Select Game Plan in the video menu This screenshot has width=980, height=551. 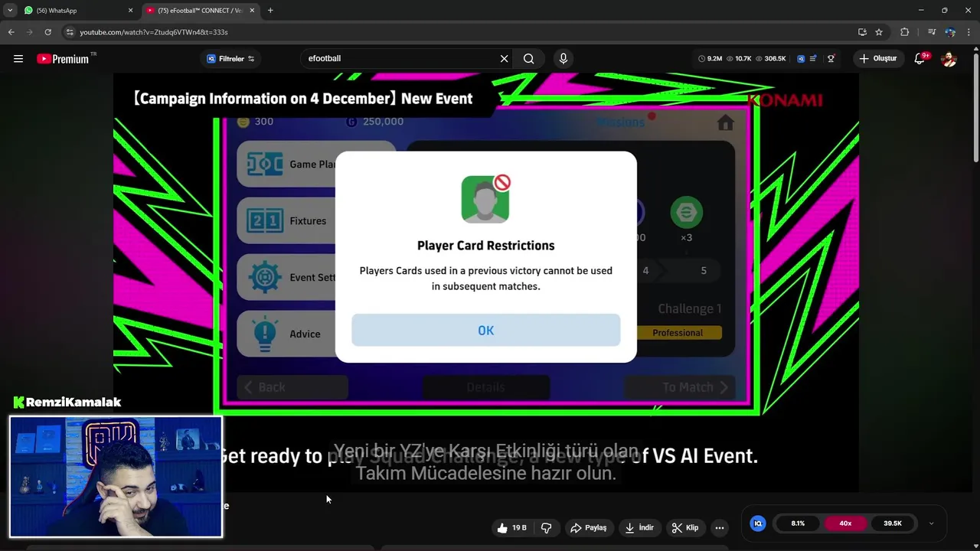click(287, 164)
